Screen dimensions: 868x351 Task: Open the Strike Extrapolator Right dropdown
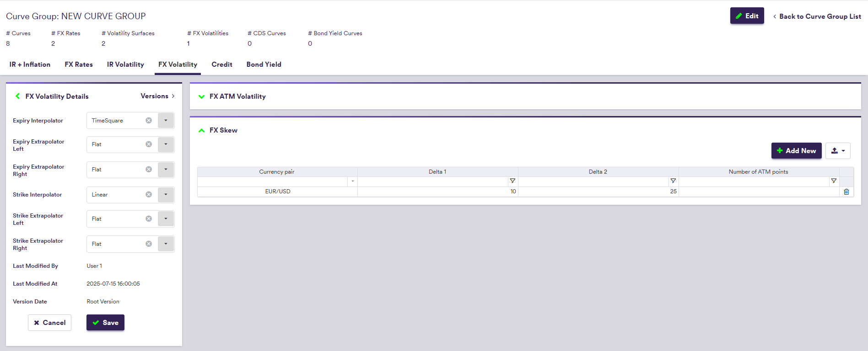tap(166, 244)
